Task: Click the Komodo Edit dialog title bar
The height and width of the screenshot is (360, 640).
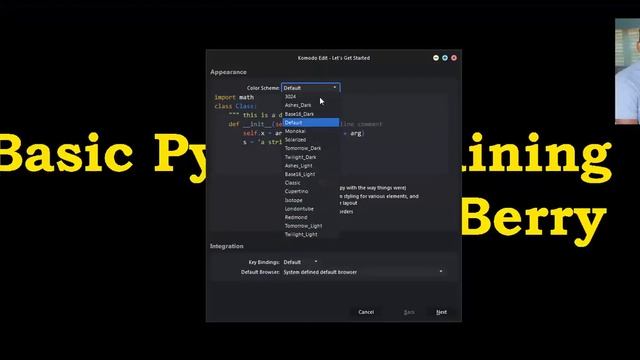Action: click(x=334, y=58)
